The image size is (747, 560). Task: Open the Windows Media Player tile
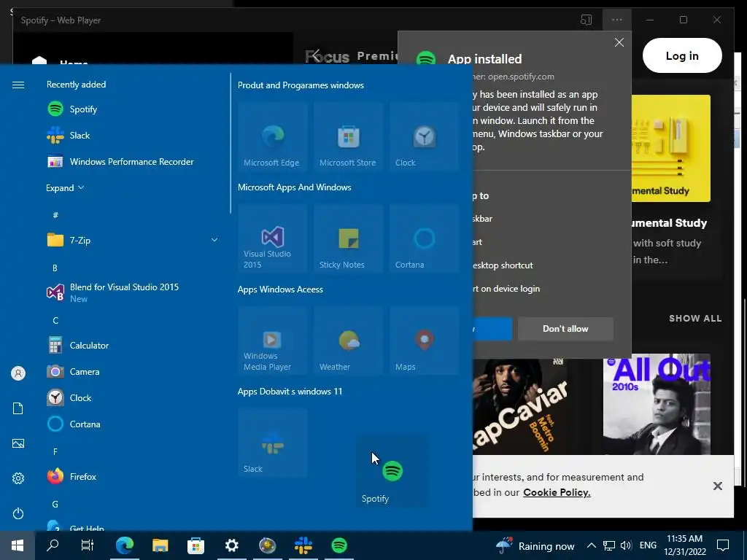click(x=273, y=341)
